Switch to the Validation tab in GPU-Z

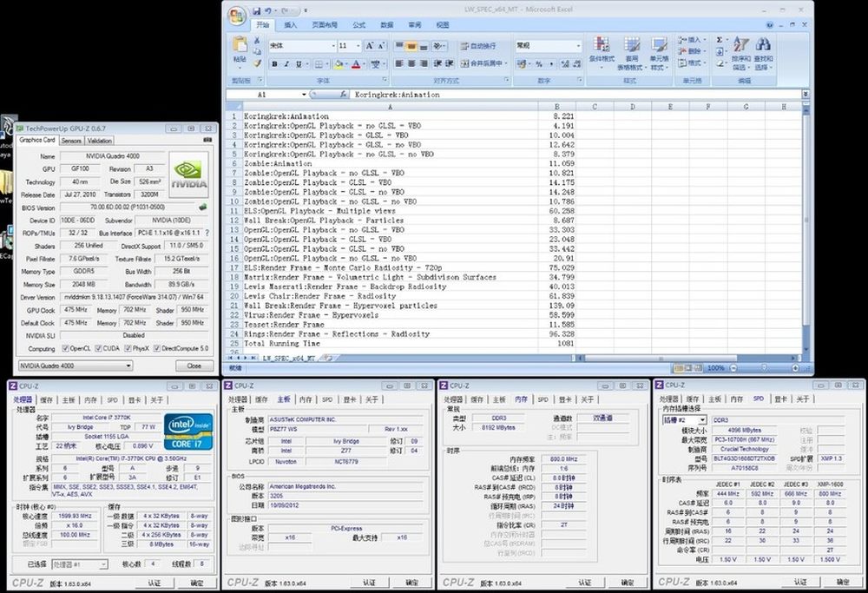point(100,141)
